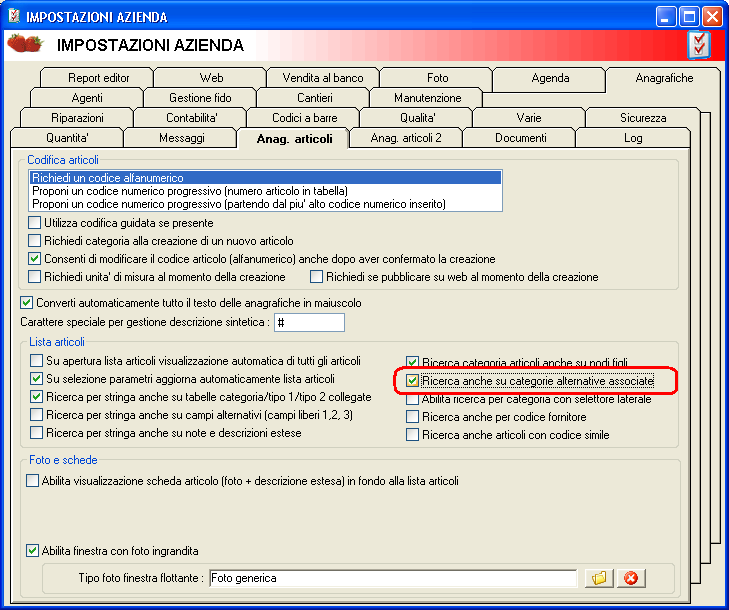The height and width of the screenshot is (610, 729).
Task: Enable Abilita visualizzazione scheda articolo checkbox
Action: point(33,480)
